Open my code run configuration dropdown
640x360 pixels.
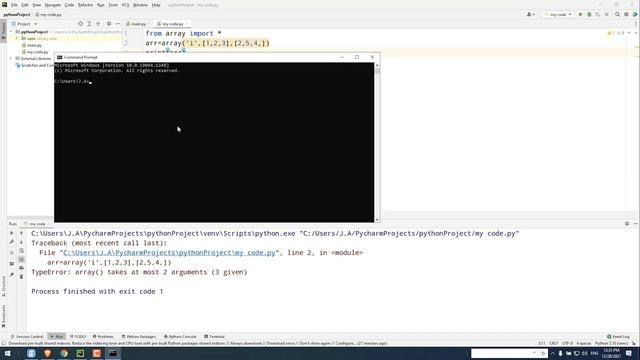point(558,14)
